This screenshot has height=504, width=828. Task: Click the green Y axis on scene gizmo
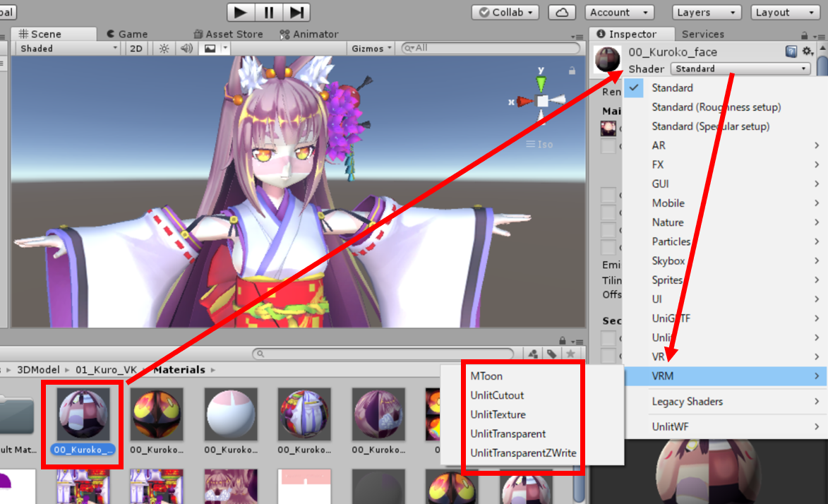[541, 83]
